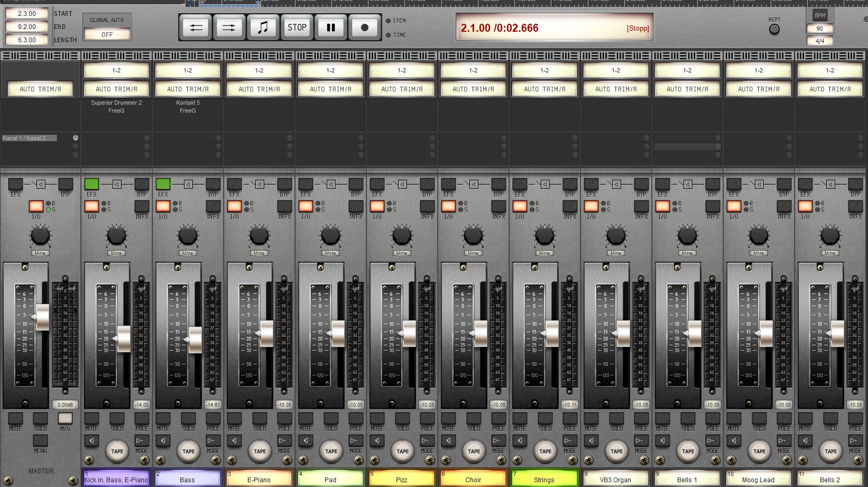Arm the Strings track with the TAPE button

(x=545, y=451)
